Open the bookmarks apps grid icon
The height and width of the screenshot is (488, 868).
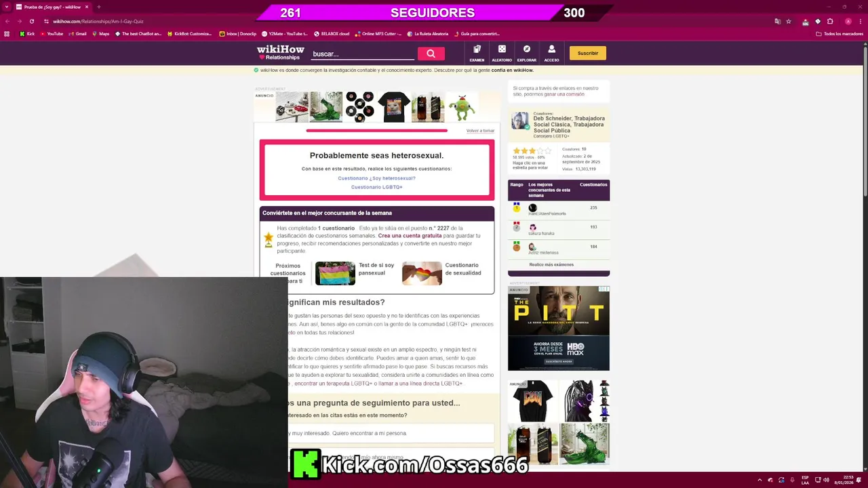pyautogui.click(x=7, y=34)
